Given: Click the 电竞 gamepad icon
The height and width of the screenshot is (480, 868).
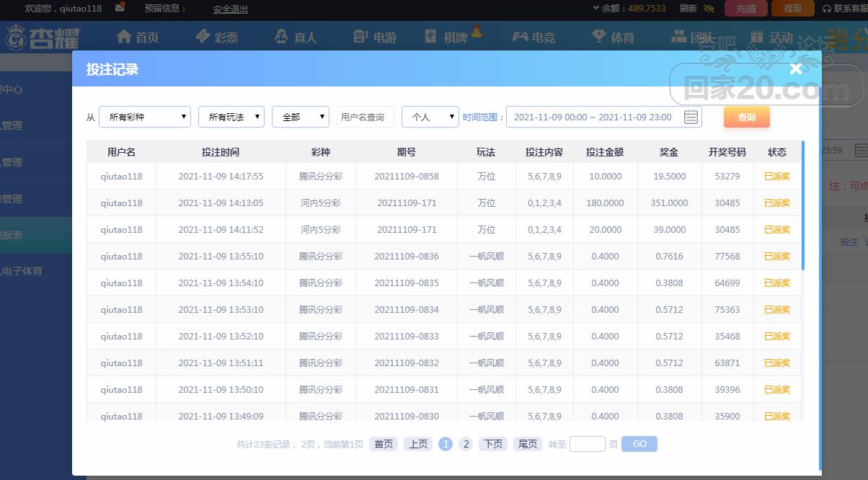Looking at the screenshot, I should click(520, 37).
